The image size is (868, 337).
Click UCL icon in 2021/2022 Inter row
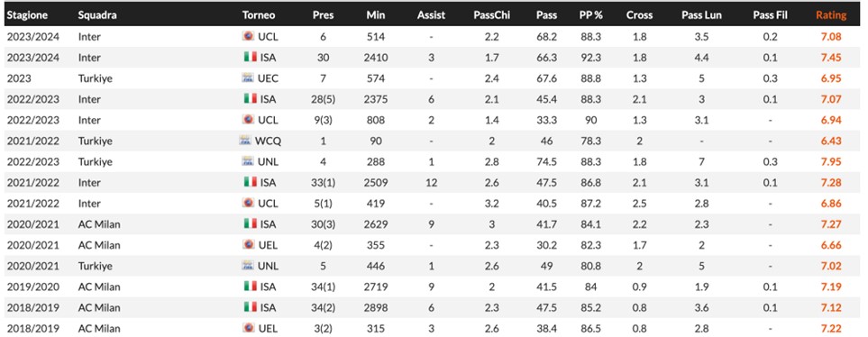coord(249,203)
